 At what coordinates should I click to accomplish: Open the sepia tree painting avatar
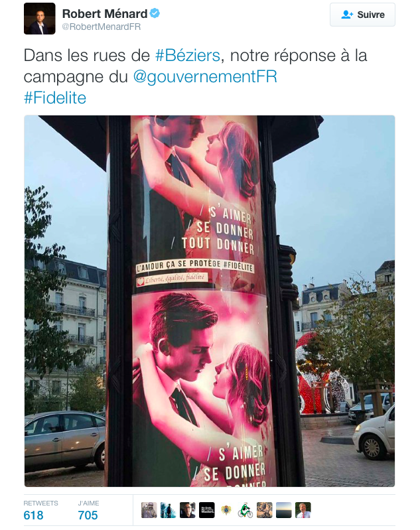pyautogui.click(x=265, y=510)
